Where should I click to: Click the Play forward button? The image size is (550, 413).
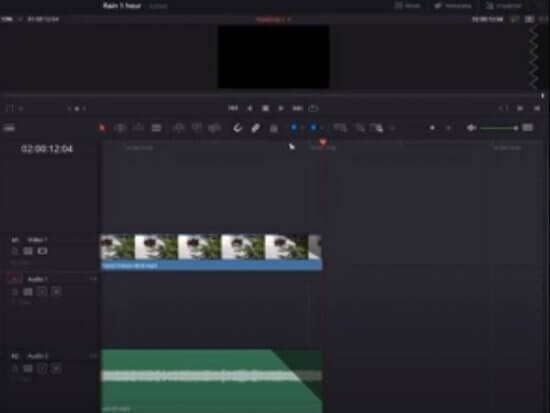click(x=281, y=108)
